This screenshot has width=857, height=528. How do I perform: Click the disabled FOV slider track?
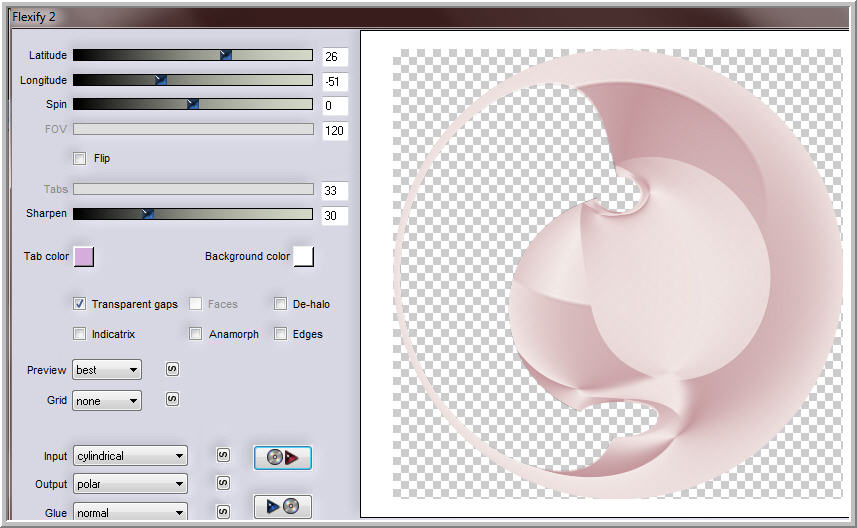click(193, 129)
